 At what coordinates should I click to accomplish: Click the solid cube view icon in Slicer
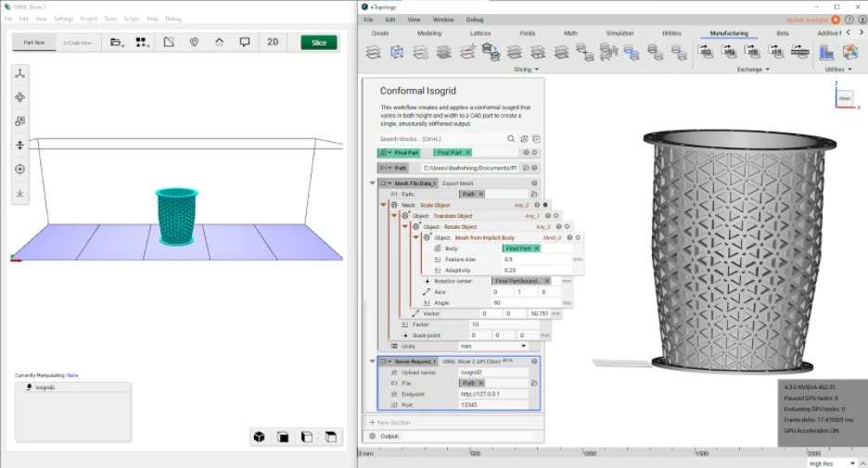coord(259,437)
